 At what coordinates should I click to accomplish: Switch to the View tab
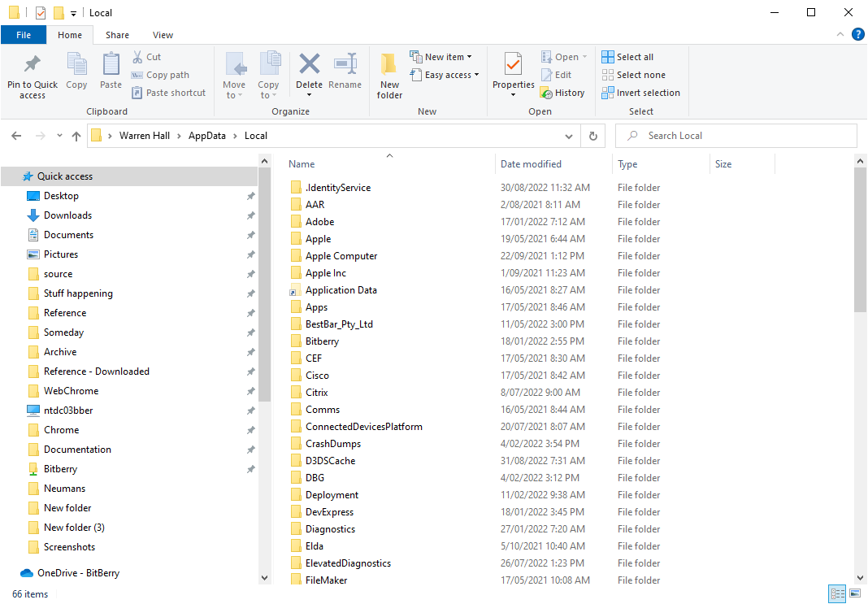[163, 35]
